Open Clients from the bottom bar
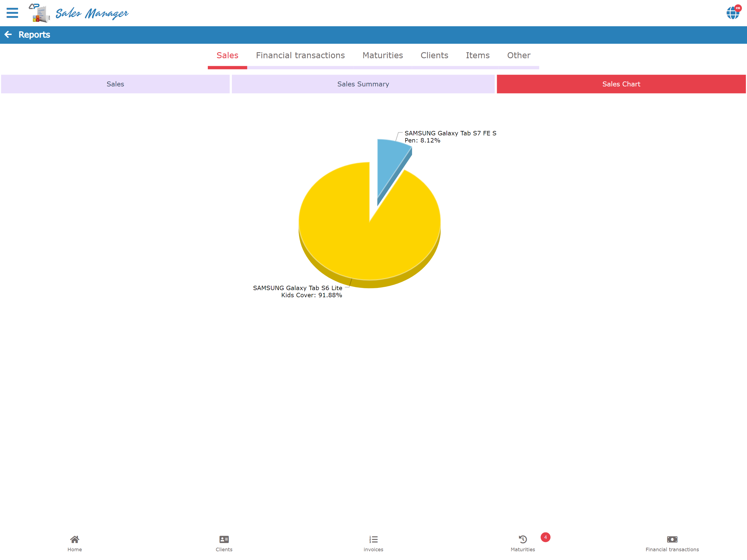 click(x=224, y=543)
